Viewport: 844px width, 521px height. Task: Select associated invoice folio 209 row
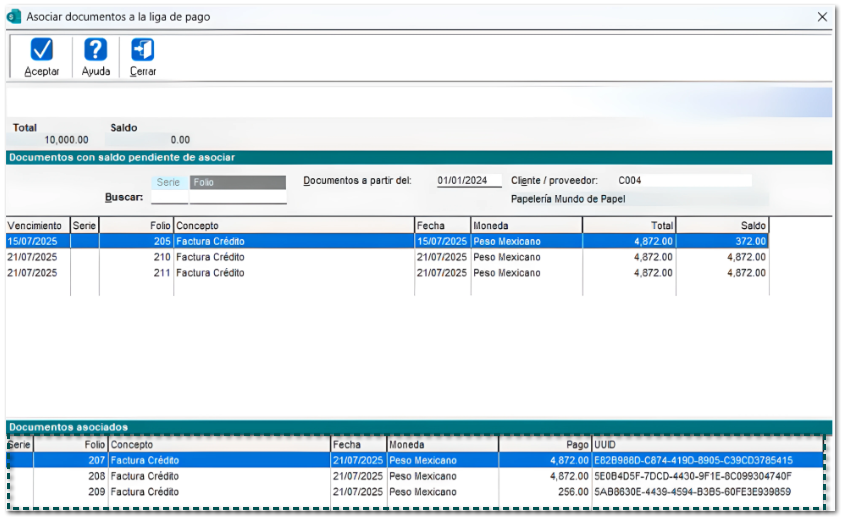tap(220, 492)
